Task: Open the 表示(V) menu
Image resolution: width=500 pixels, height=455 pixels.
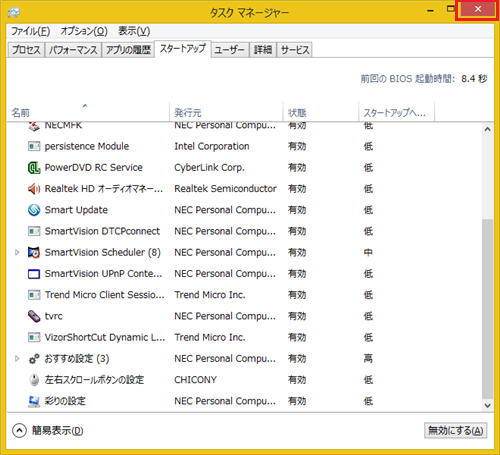Action: (x=134, y=31)
